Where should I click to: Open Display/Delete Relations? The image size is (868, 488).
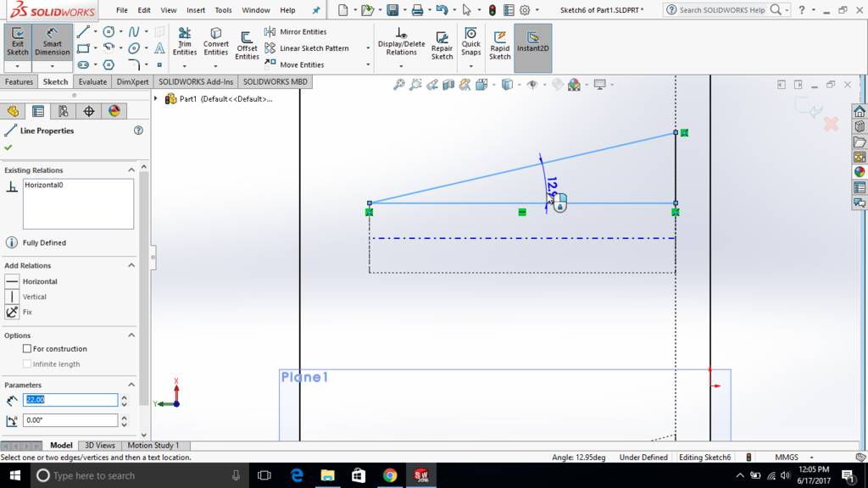tap(401, 42)
